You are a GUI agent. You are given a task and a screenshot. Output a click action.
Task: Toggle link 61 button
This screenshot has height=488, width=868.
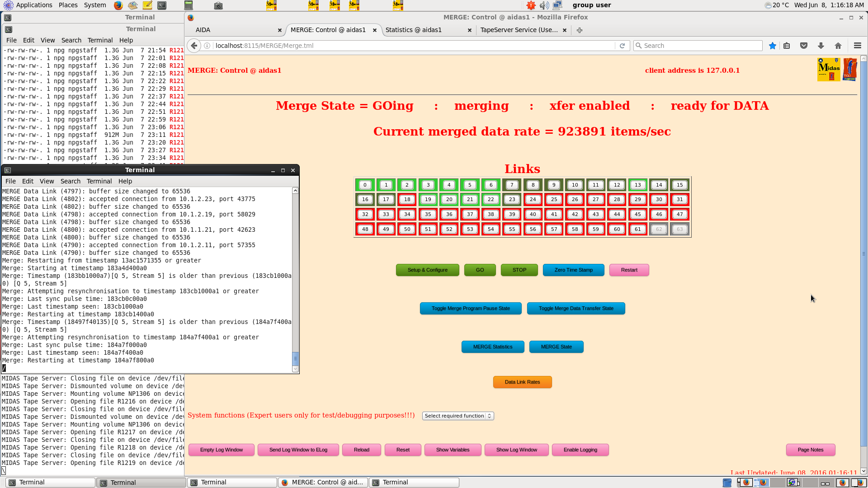(x=638, y=229)
